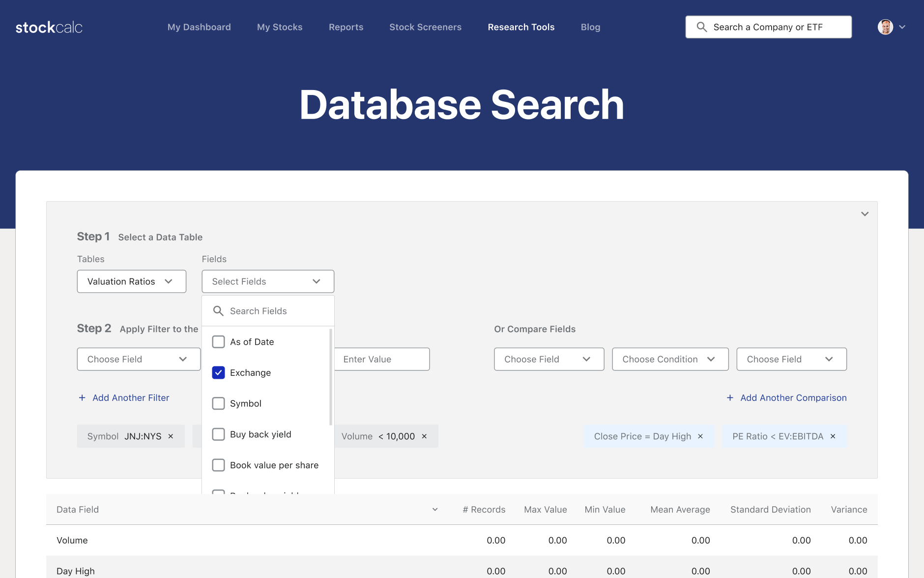Remove the Close Price = Day High comparison
The height and width of the screenshot is (578, 924).
click(x=700, y=436)
